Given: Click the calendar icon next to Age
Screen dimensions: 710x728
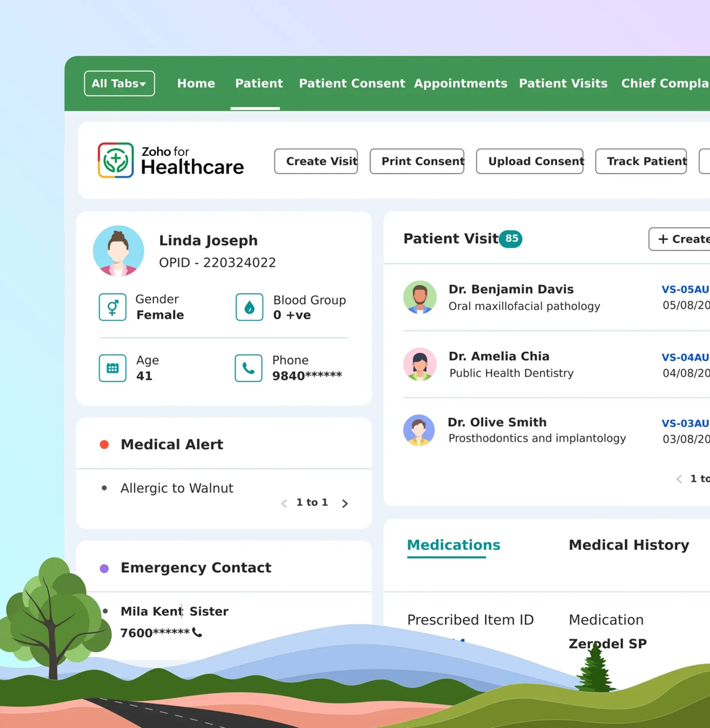Looking at the screenshot, I should point(112,368).
